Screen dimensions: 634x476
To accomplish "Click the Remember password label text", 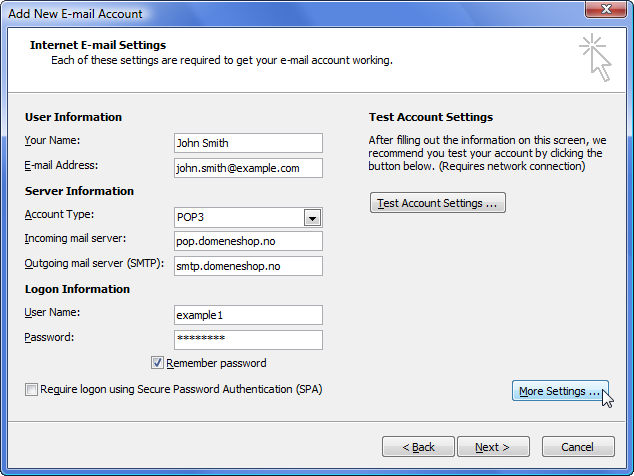I will [x=216, y=363].
